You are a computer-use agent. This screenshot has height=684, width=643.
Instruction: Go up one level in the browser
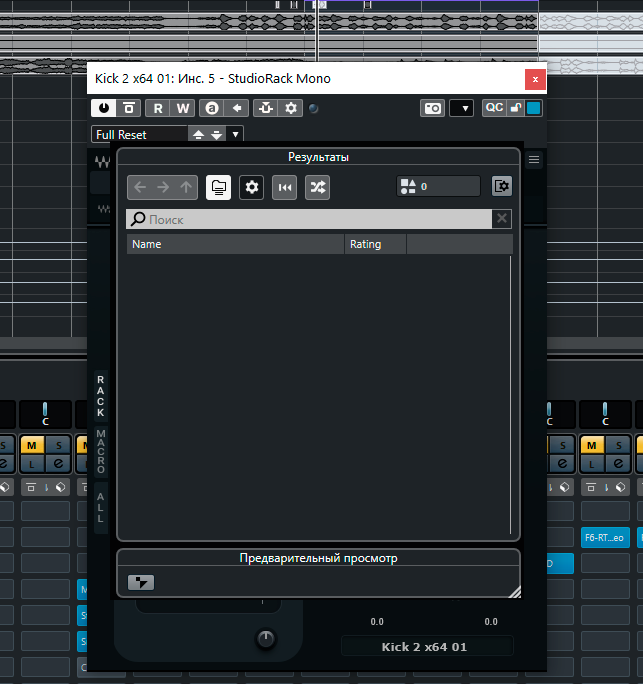186,188
